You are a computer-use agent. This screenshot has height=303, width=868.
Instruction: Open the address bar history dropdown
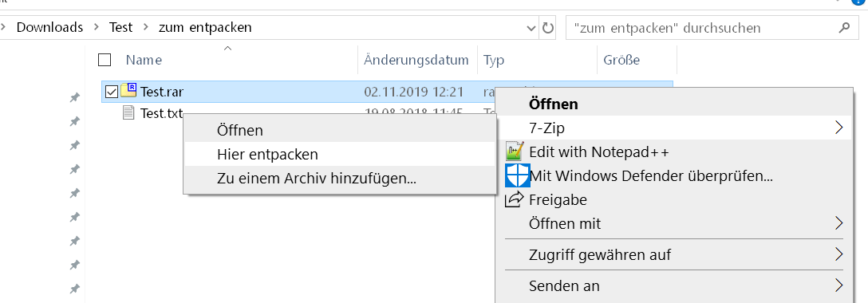[531, 28]
